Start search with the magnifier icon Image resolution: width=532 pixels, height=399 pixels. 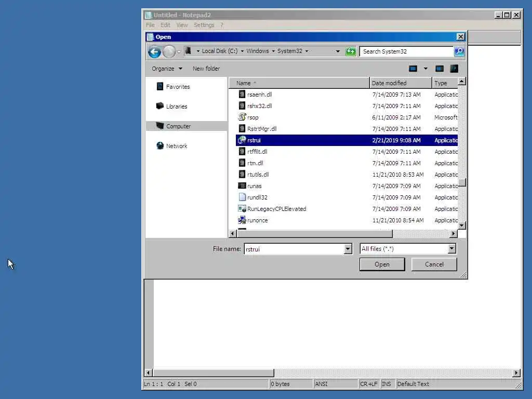point(459,51)
